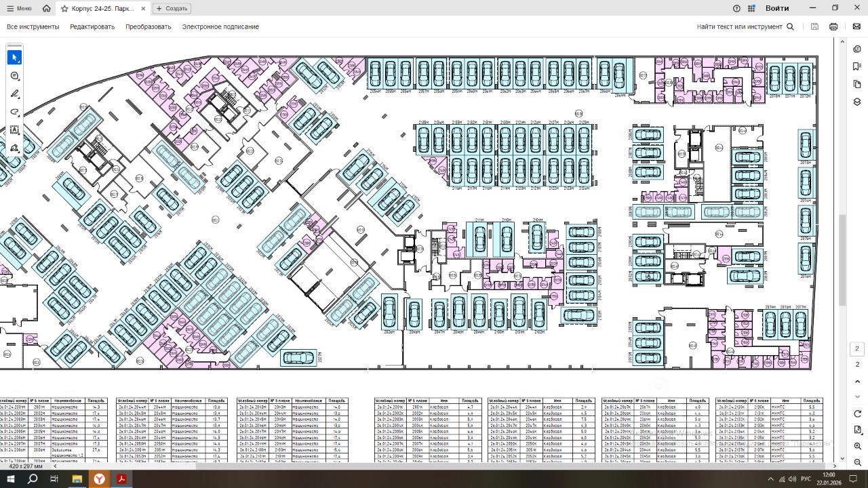The width and height of the screenshot is (868, 488).
Task: Click the vertical scrollbar down arrow
Action: (843, 459)
